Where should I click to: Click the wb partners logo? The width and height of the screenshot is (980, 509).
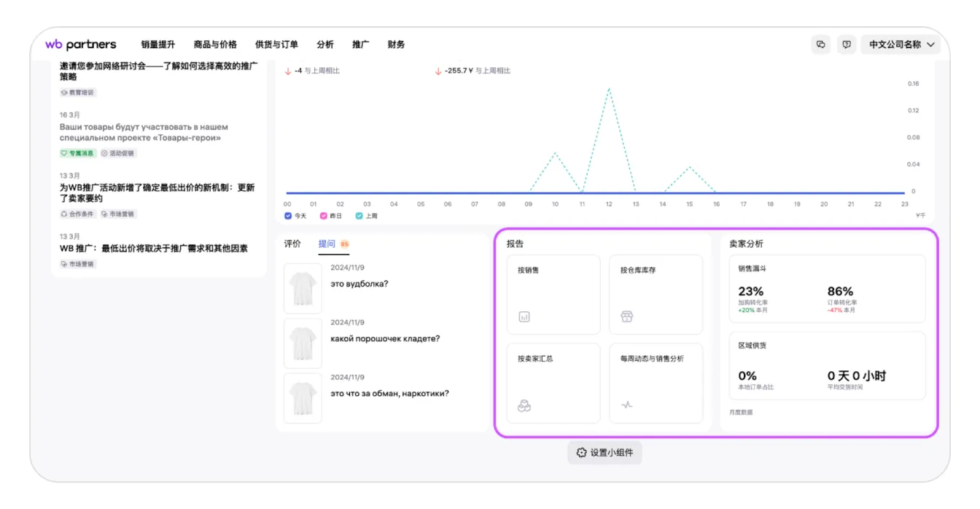(80, 44)
